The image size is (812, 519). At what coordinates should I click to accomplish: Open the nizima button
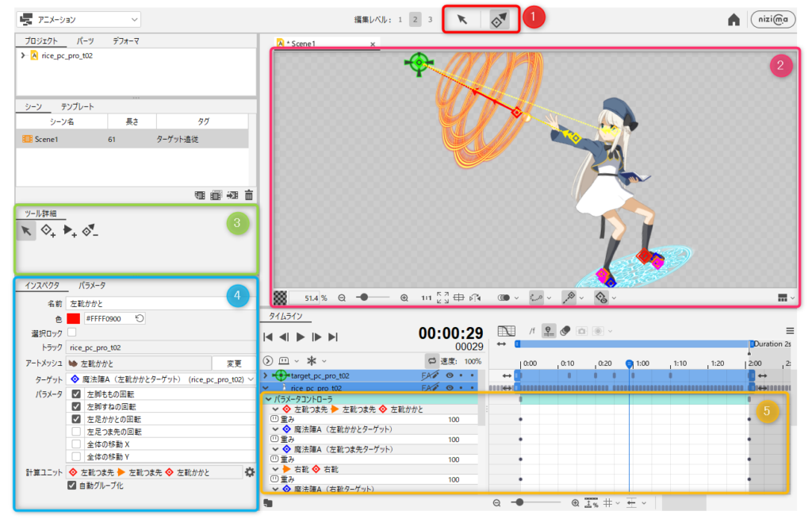pyautogui.click(x=773, y=20)
